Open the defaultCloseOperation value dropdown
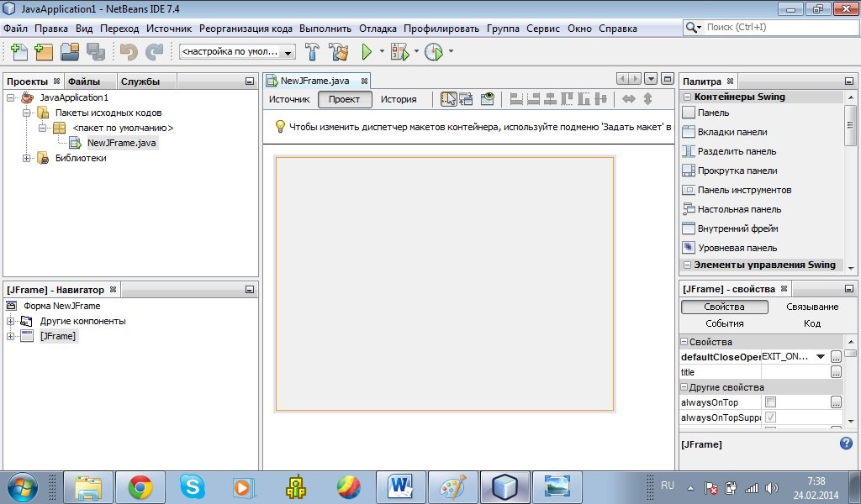This screenshot has width=861, height=504. click(821, 356)
